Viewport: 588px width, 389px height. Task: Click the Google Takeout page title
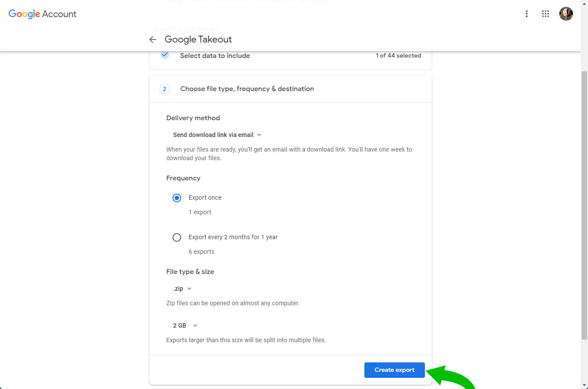[198, 40]
